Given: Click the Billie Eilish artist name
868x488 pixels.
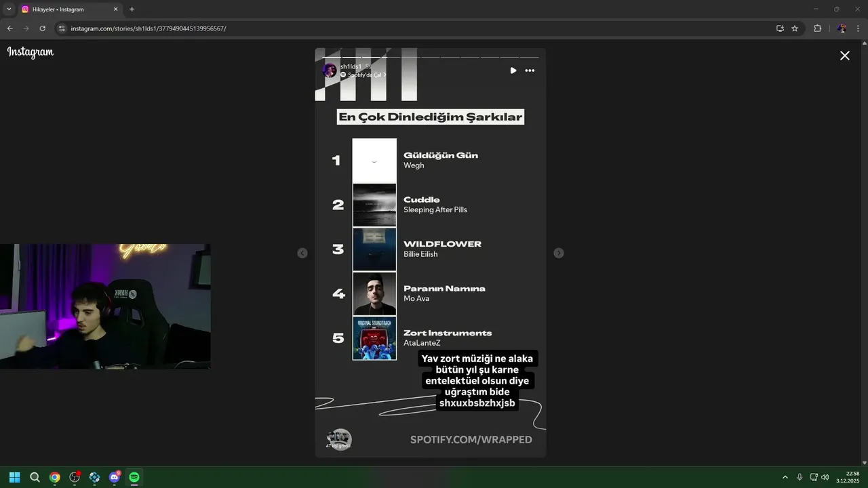Looking at the screenshot, I should [x=420, y=254].
